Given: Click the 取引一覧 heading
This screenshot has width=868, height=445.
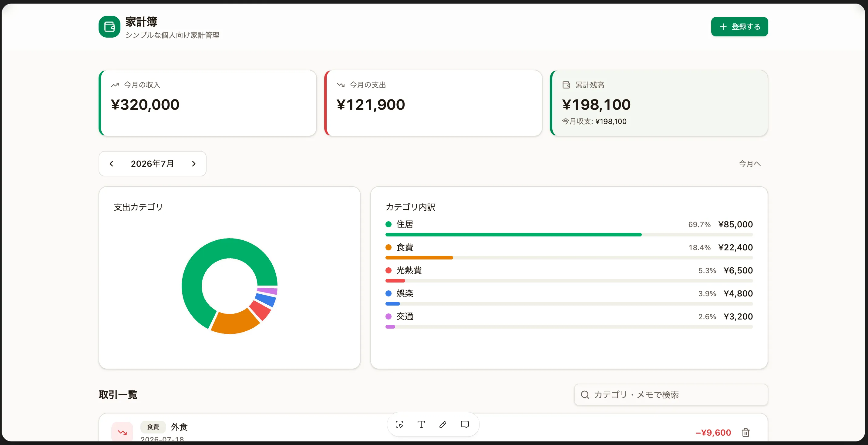Looking at the screenshot, I should (118, 395).
